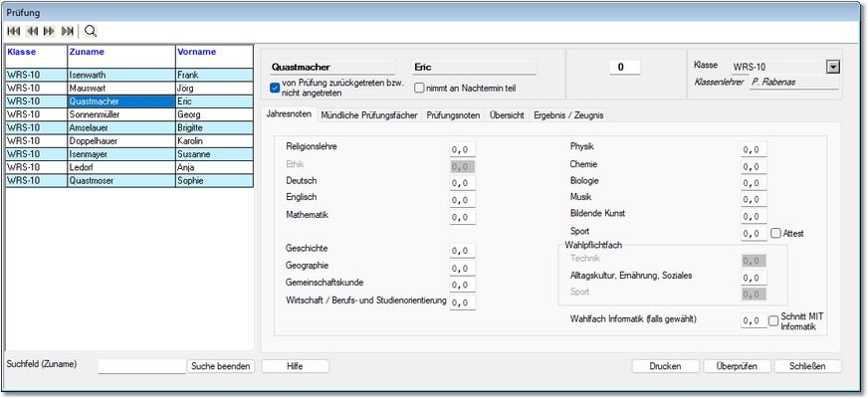Click the Chemie grade field

(x=754, y=166)
